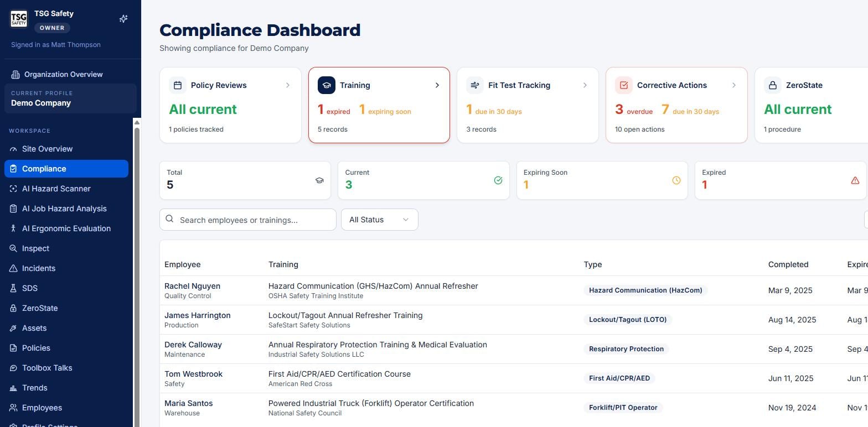Click the ZeroState lock icon in sidebar
868x427 pixels.
tap(13, 308)
